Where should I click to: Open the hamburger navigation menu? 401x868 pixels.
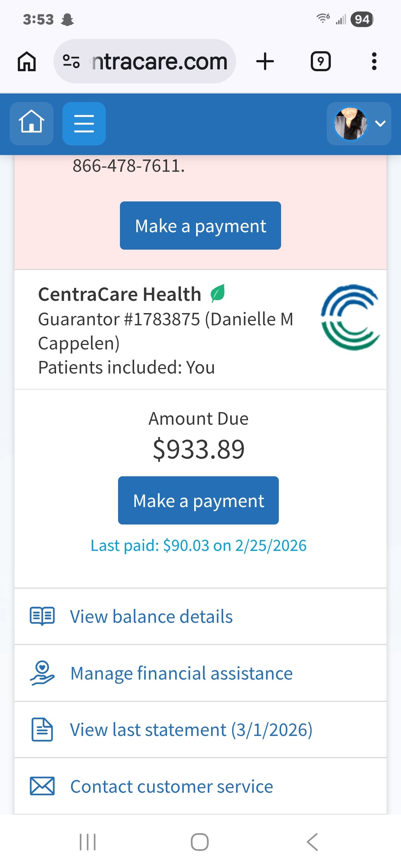[x=84, y=124]
